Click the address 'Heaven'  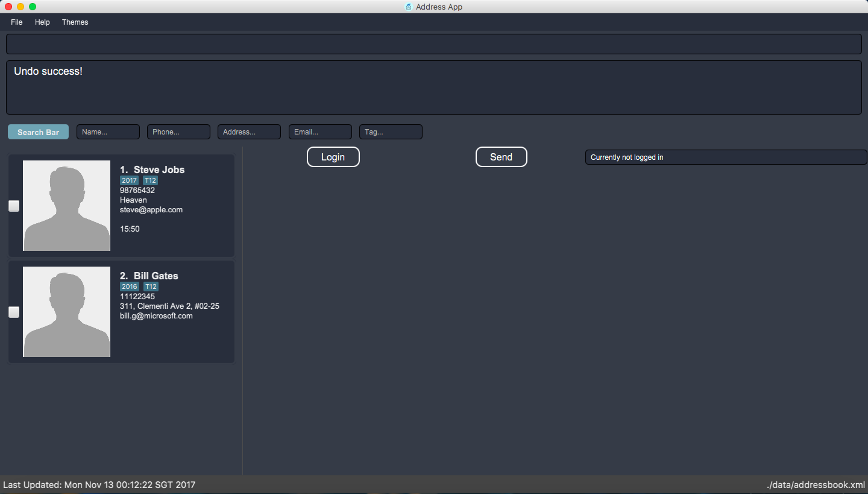[133, 200]
